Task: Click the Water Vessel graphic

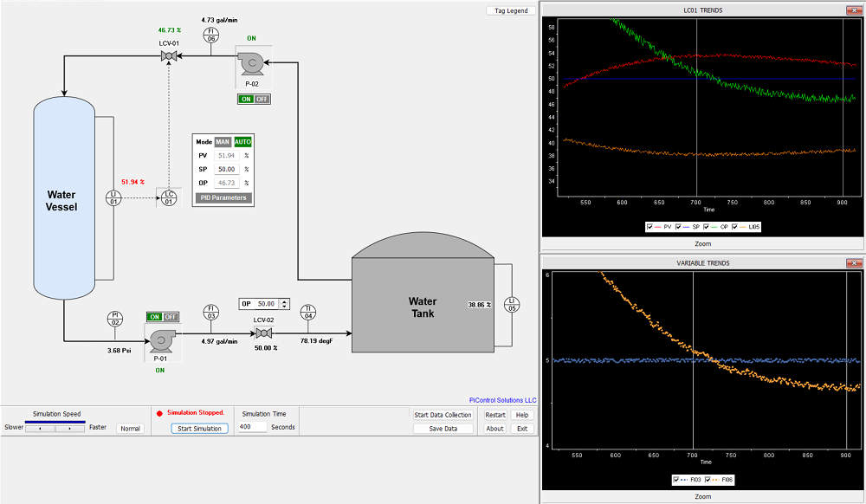Action: 63,197
